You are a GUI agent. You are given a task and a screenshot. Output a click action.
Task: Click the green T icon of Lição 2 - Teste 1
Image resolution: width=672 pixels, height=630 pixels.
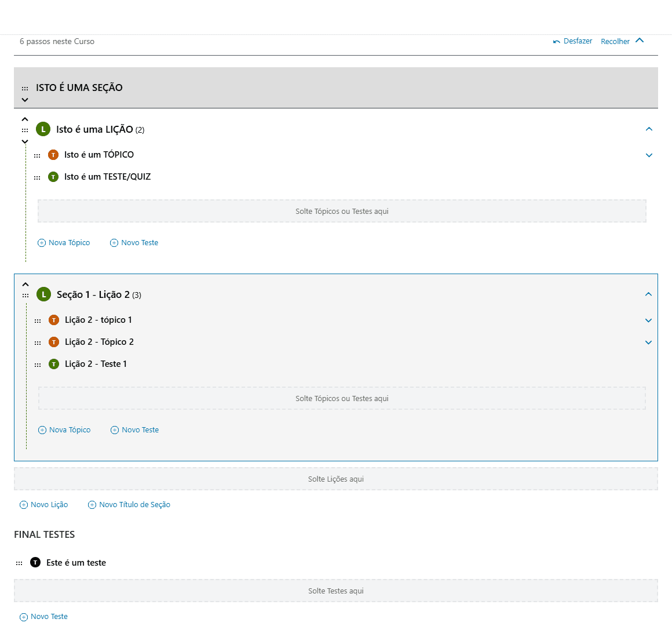coord(53,364)
